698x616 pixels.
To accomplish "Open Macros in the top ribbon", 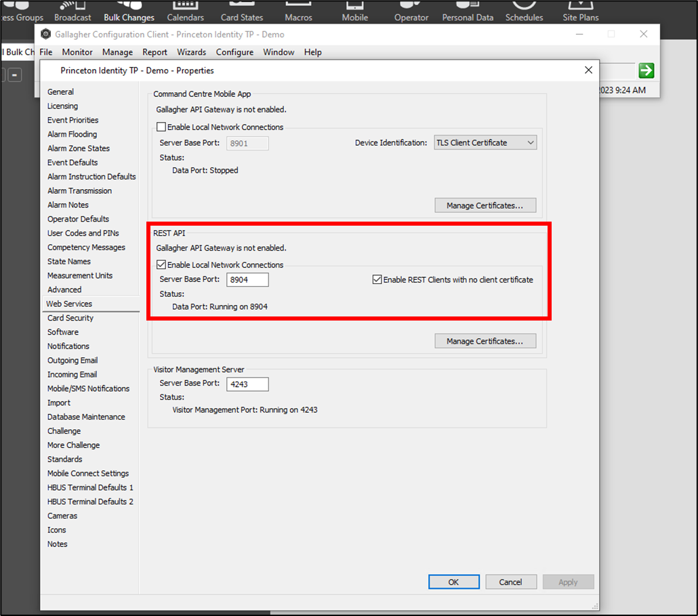I will 298,12.
